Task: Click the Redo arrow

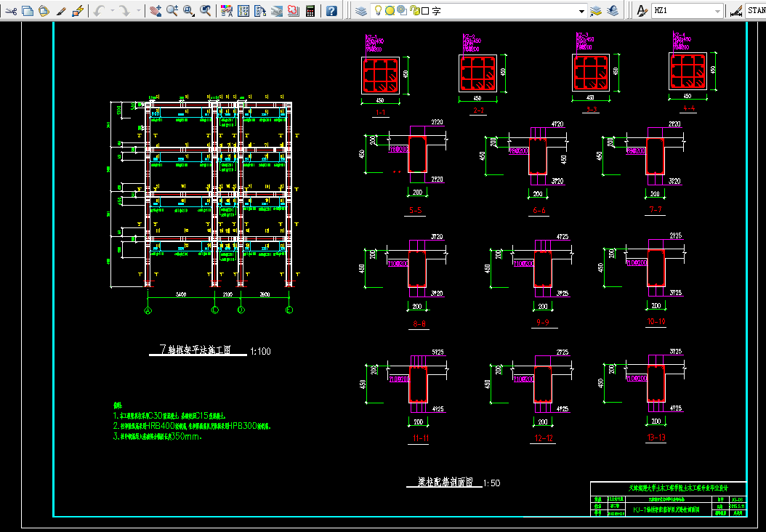Action: [125, 10]
